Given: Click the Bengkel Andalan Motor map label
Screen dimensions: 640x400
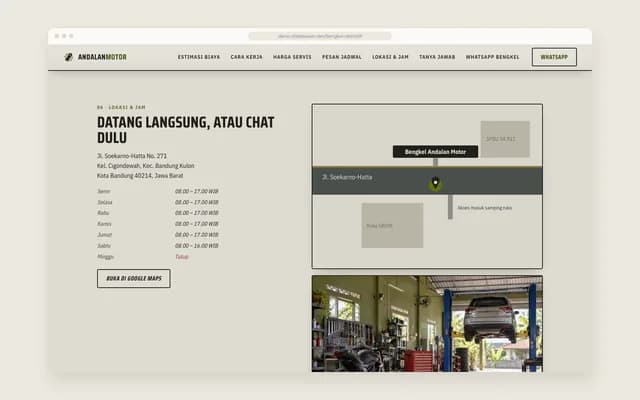Looking at the screenshot, I should point(436,152).
